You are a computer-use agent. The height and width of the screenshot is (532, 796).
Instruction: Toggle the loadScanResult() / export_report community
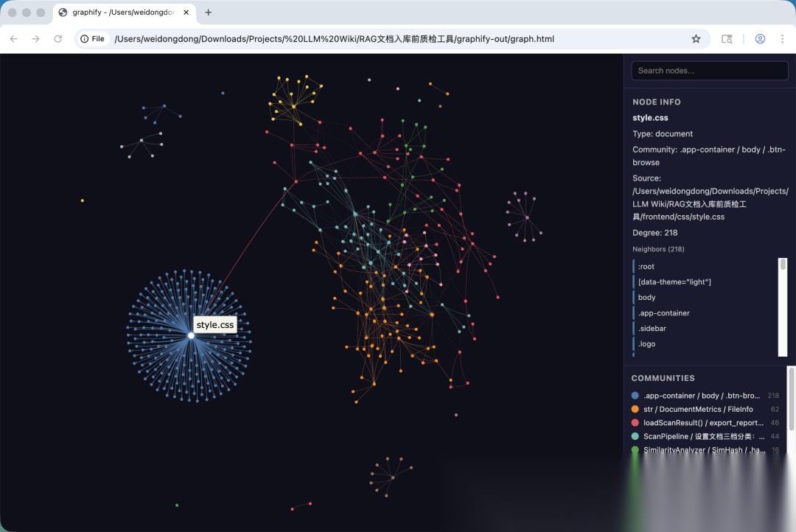[x=705, y=423]
